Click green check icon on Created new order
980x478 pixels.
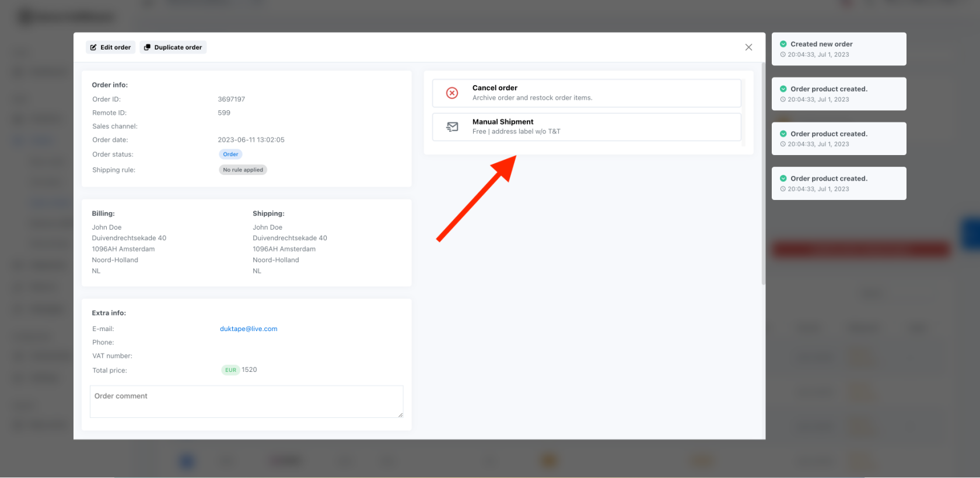[x=783, y=44]
